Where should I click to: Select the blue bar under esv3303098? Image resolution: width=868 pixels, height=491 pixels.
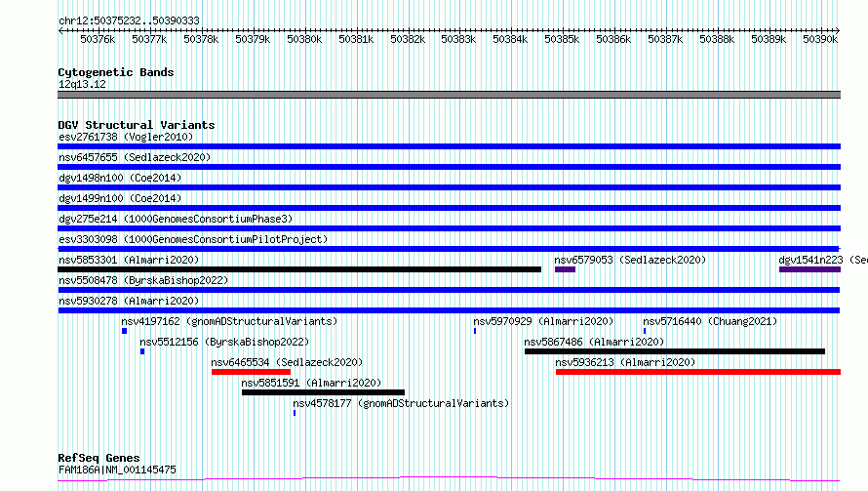449,249
